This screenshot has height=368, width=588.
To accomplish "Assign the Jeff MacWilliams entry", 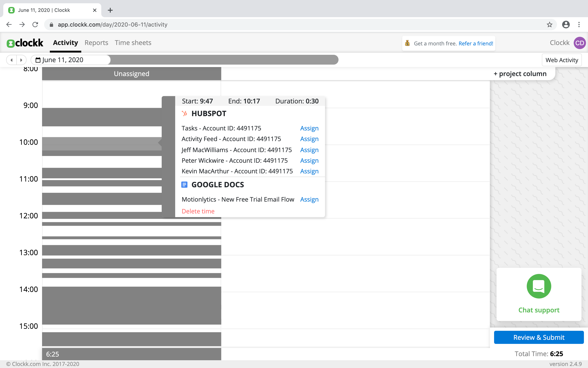I will tap(309, 150).
